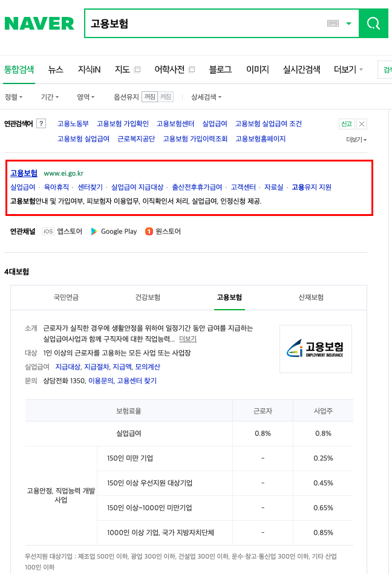Click the 연관검색어 help question mark
Screen dimensions: 392x574
point(41,123)
